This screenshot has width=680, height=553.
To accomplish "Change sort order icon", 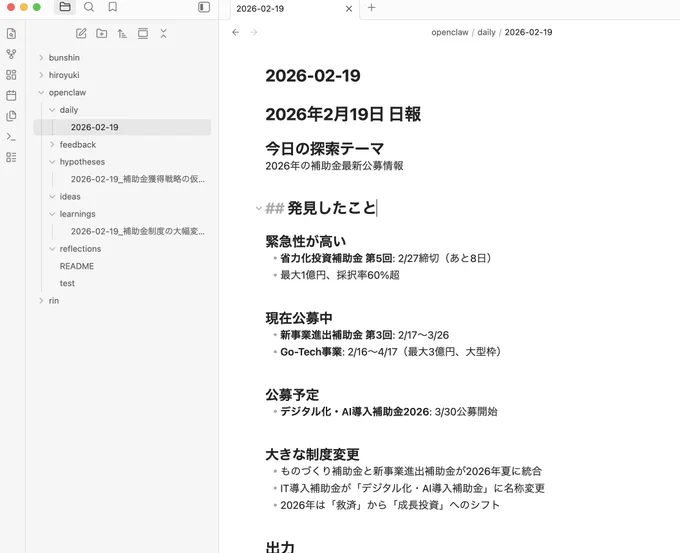I will click(122, 33).
